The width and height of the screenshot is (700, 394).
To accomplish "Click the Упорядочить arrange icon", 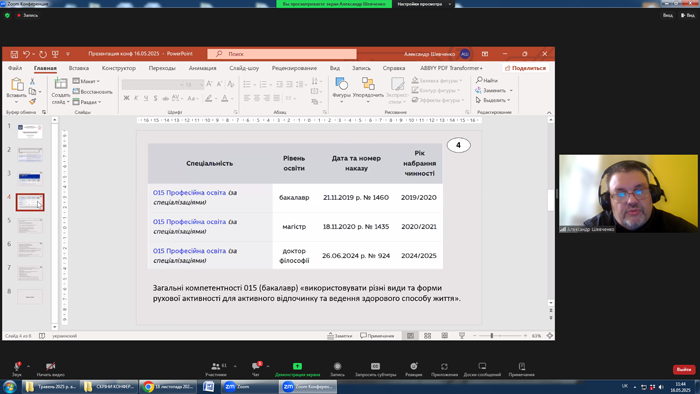I will [x=368, y=83].
